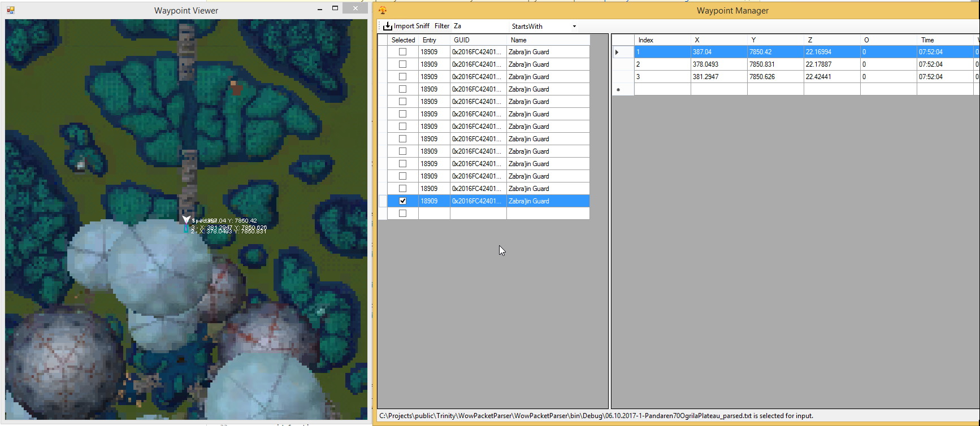Click the current-row arrow indicator beside index 1
Viewport: 980px width, 426px height.
pos(617,52)
